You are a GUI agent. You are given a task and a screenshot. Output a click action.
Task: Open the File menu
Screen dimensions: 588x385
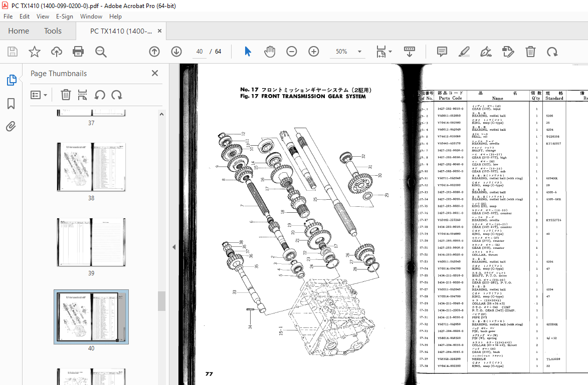click(x=8, y=17)
